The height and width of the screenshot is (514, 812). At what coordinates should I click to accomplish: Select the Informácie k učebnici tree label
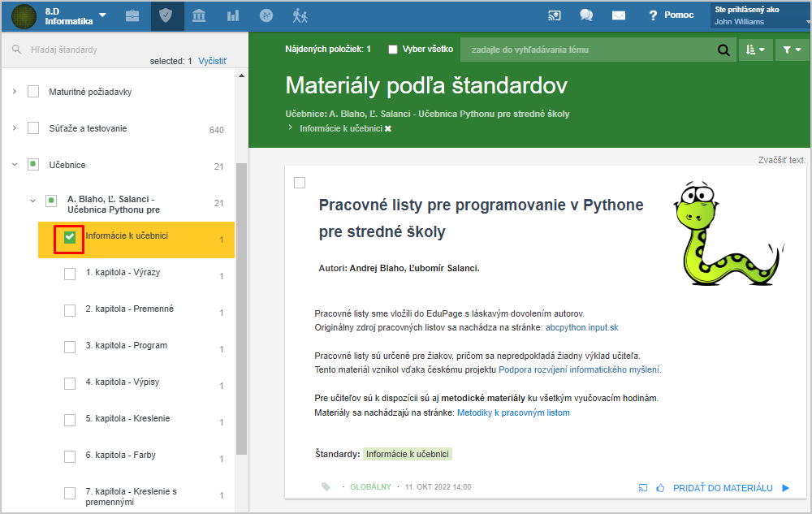click(x=127, y=235)
